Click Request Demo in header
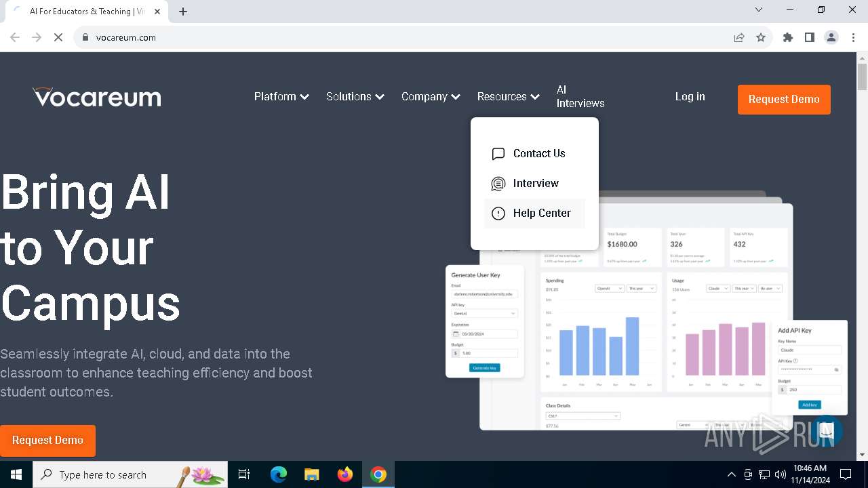The width and height of the screenshot is (868, 488). tap(784, 100)
